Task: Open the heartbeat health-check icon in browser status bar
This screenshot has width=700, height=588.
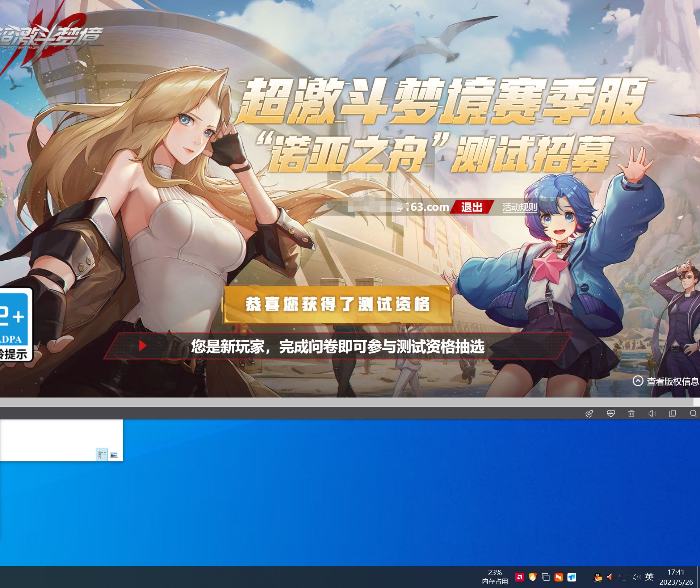Action: click(611, 413)
